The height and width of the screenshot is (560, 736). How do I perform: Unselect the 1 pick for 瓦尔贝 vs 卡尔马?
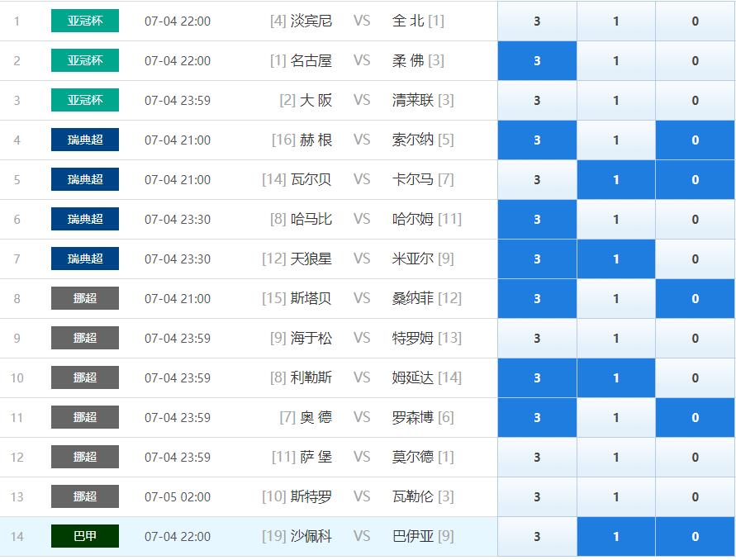615,179
